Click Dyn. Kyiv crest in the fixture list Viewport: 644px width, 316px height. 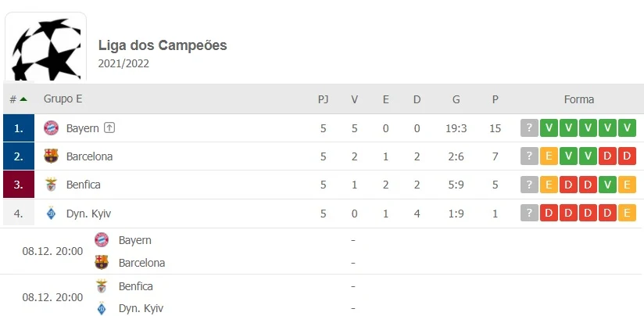pyautogui.click(x=102, y=308)
